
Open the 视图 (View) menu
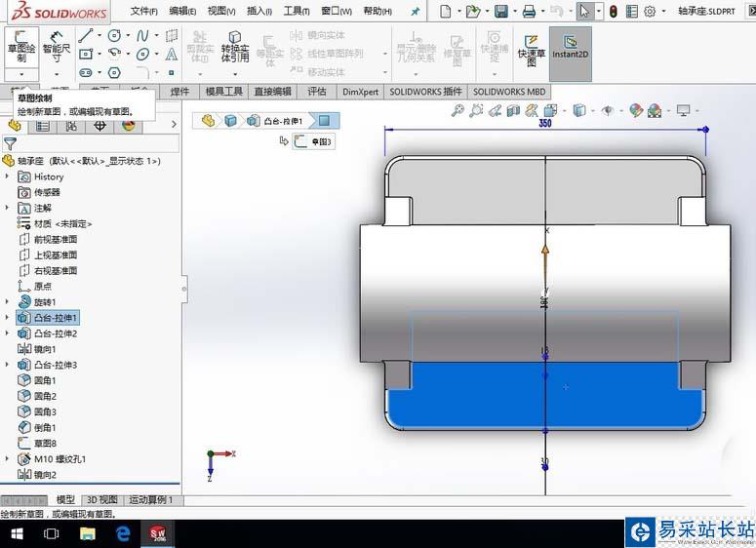point(221,11)
